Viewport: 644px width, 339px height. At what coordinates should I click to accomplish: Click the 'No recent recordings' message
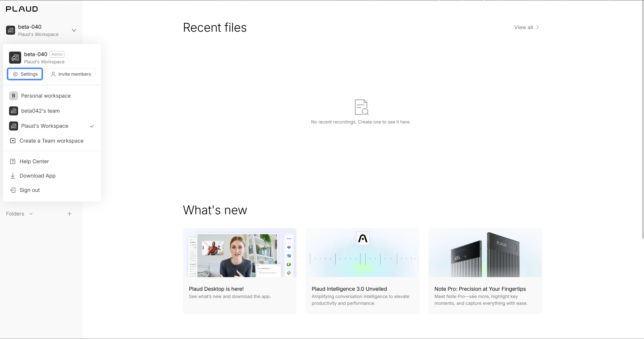(361, 122)
